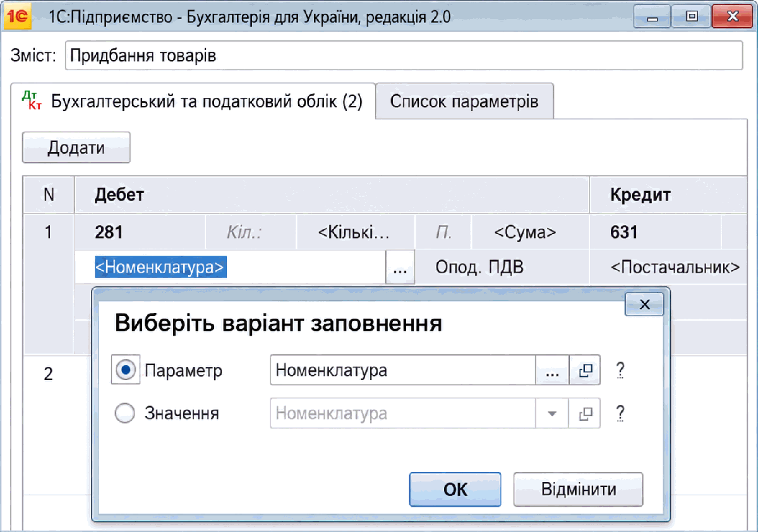The width and height of the screenshot is (758, 532).
Task: Click the ellipsis button next to <Номенклатура>
Action: click(x=400, y=268)
